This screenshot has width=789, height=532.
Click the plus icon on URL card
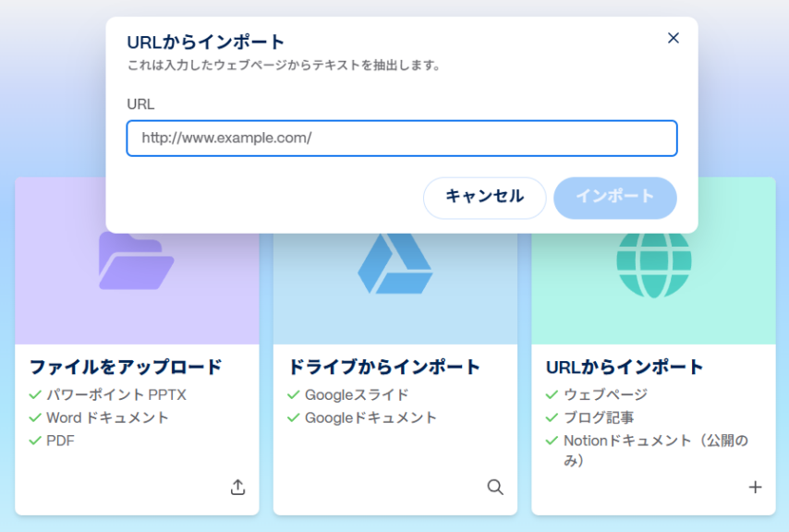coord(755,487)
